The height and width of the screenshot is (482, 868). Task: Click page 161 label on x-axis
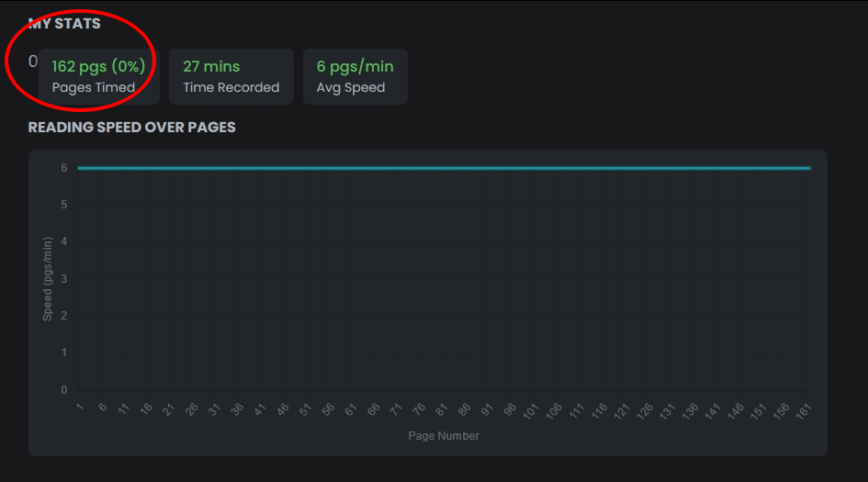point(802,410)
